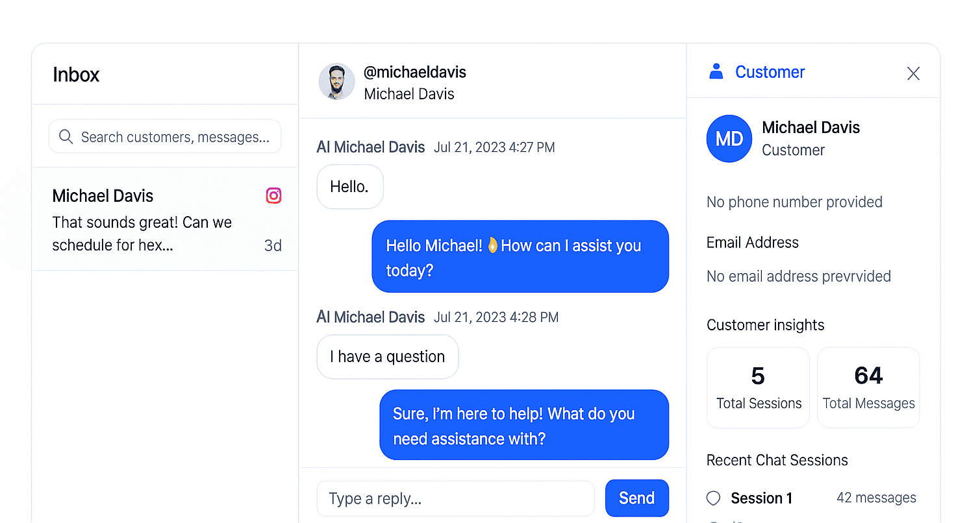The height and width of the screenshot is (523, 980).
Task: Click the Inbox heading
Action: point(76,75)
